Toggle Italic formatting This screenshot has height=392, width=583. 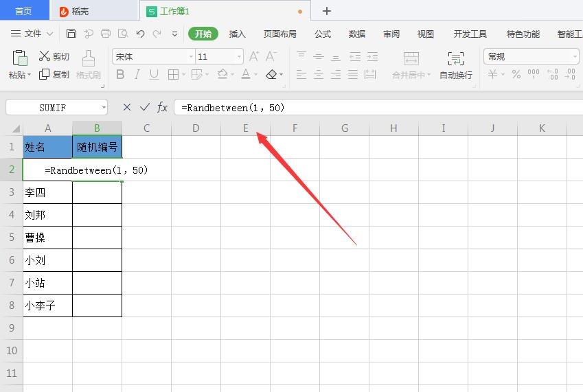pos(137,74)
